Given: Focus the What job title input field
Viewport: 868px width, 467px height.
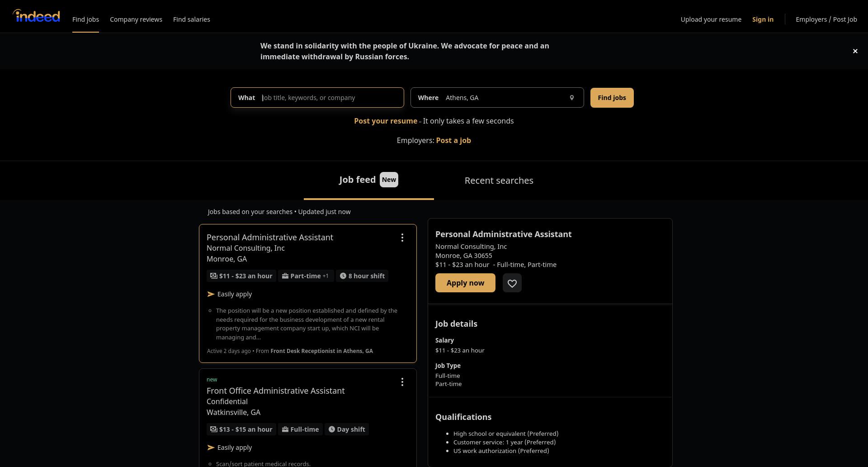Looking at the screenshot, I should point(317,98).
